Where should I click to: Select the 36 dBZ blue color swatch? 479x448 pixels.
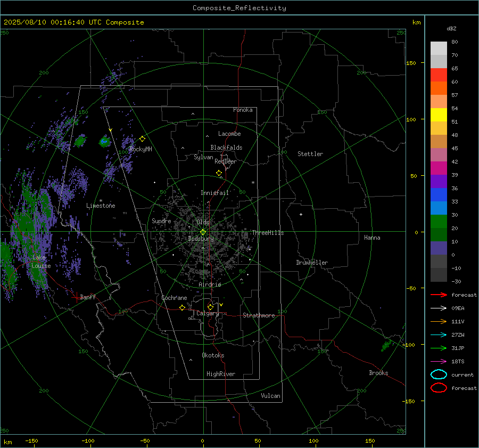click(439, 195)
